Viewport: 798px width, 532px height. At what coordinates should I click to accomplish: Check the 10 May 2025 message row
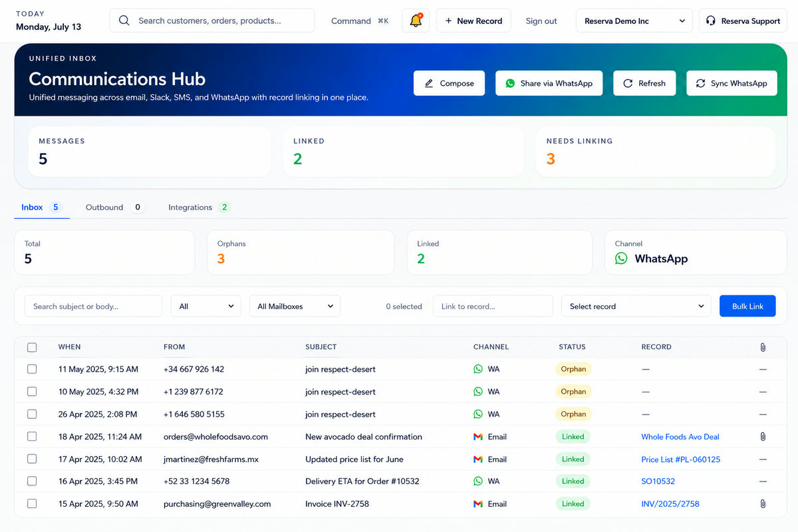32,392
